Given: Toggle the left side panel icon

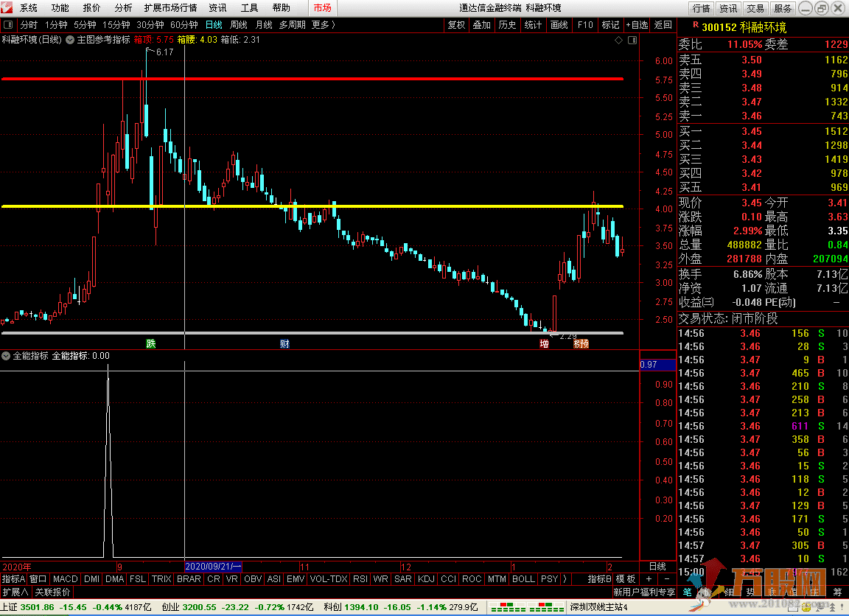Looking at the screenshot, I should click(8, 25).
